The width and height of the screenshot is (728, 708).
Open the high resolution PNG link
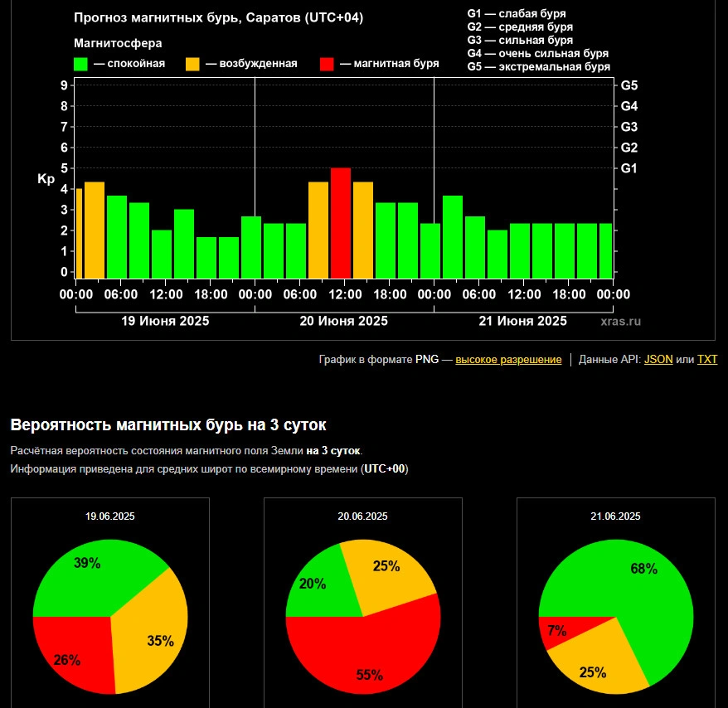508,359
